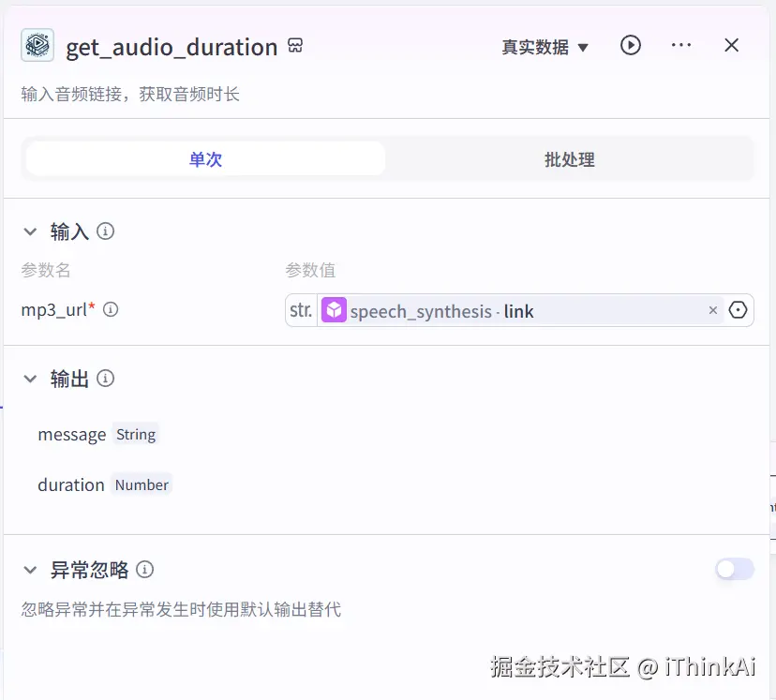The image size is (776, 700).
Task: Open the expression editor clock icon
Action: pyautogui.click(x=738, y=309)
